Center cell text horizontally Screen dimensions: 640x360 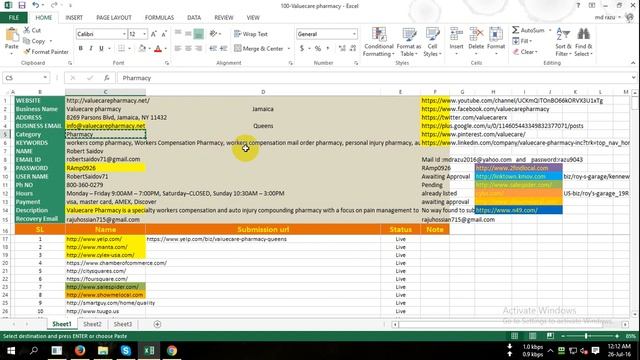coord(188,49)
